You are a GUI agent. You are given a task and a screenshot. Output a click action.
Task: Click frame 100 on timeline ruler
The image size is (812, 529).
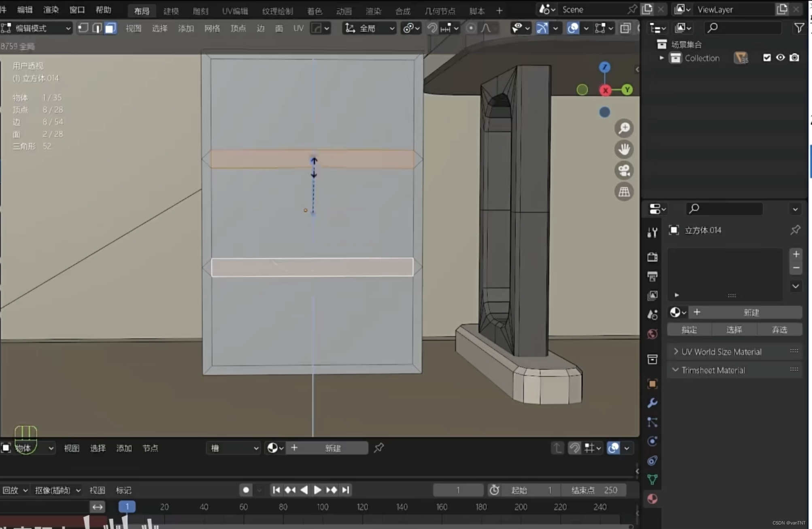pyautogui.click(x=323, y=507)
